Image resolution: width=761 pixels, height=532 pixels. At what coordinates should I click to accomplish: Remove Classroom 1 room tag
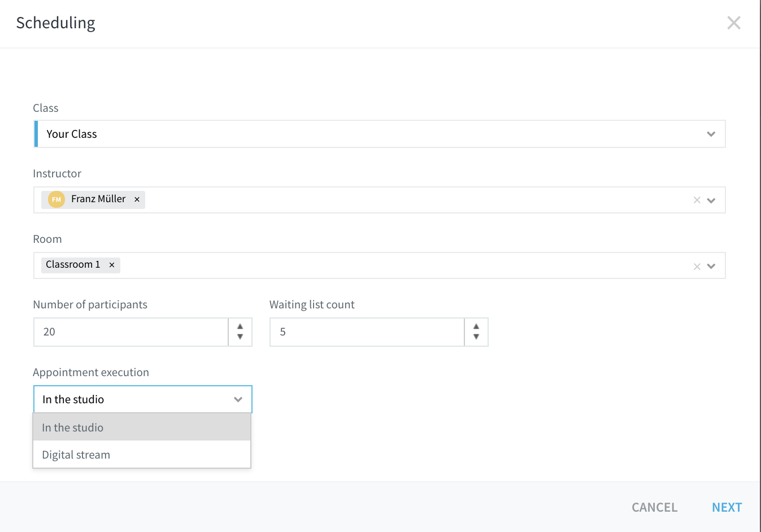pyautogui.click(x=112, y=265)
